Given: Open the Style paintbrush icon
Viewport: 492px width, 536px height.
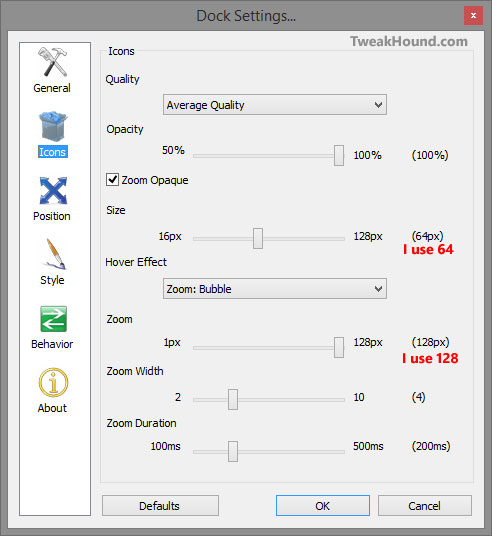Looking at the screenshot, I should [x=54, y=254].
